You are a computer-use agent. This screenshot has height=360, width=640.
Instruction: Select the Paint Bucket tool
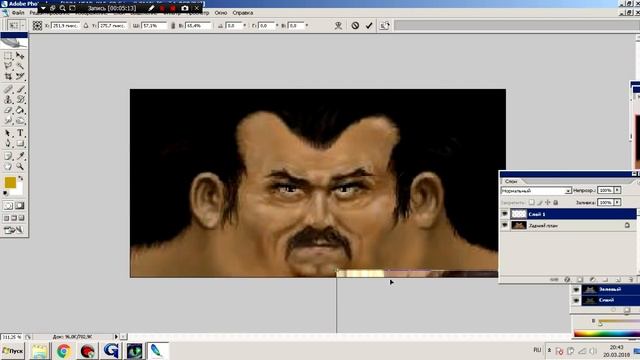[x=20, y=110]
